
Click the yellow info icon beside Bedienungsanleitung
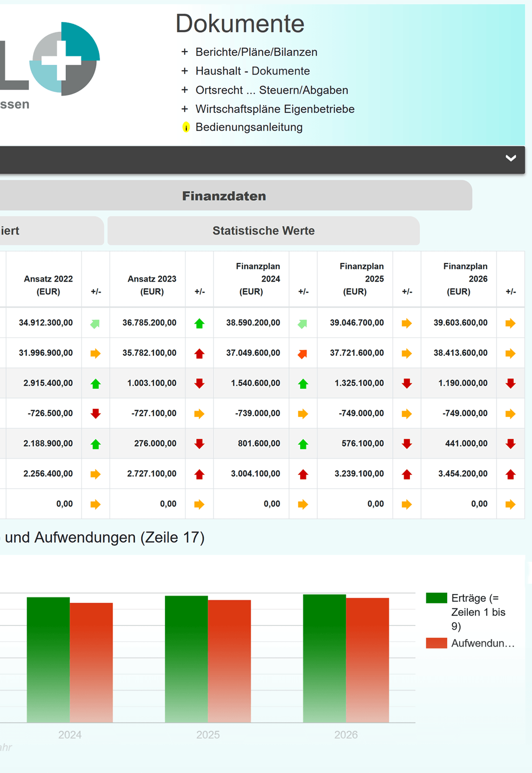pos(186,127)
